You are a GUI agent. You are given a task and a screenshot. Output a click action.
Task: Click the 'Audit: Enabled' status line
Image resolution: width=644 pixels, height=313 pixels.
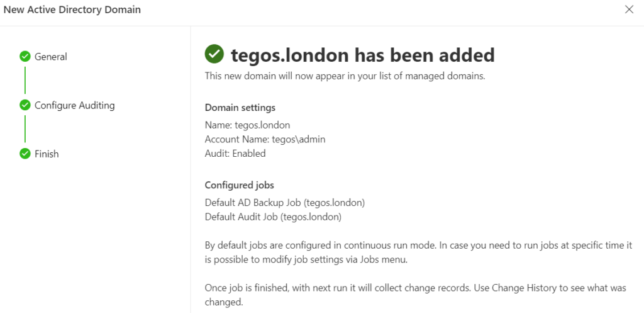click(x=235, y=154)
